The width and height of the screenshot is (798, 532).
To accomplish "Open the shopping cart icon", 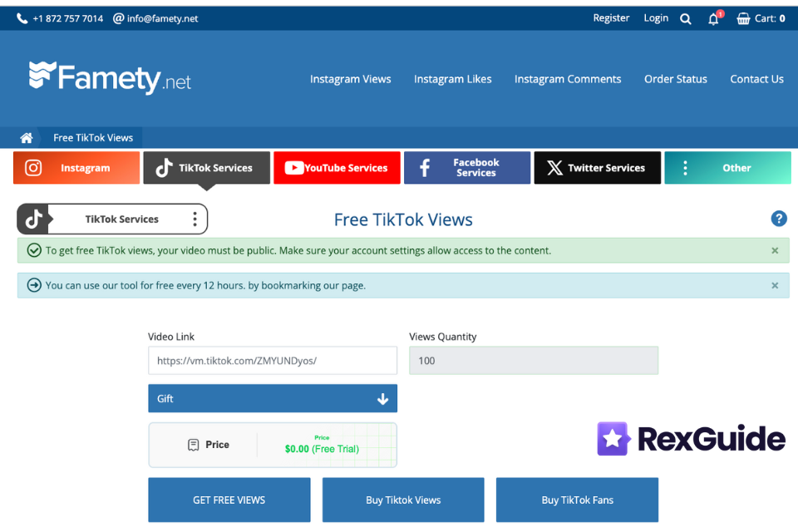I will click(743, 18).
